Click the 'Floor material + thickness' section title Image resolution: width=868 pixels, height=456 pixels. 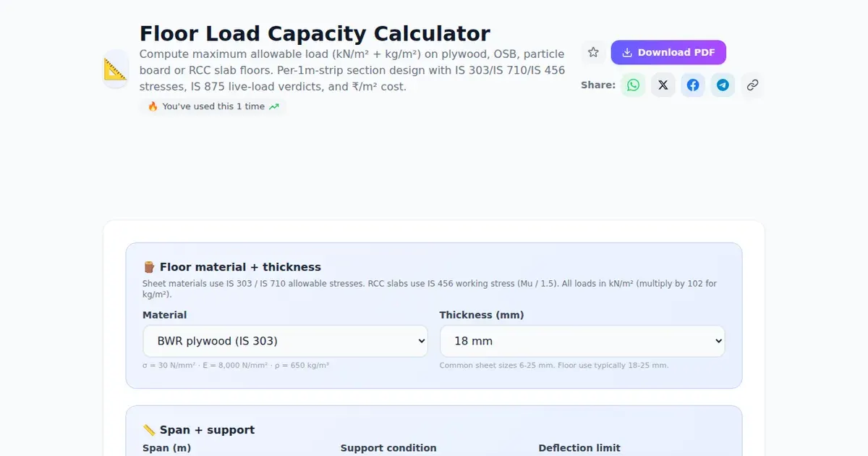click(x=232, y=267)
